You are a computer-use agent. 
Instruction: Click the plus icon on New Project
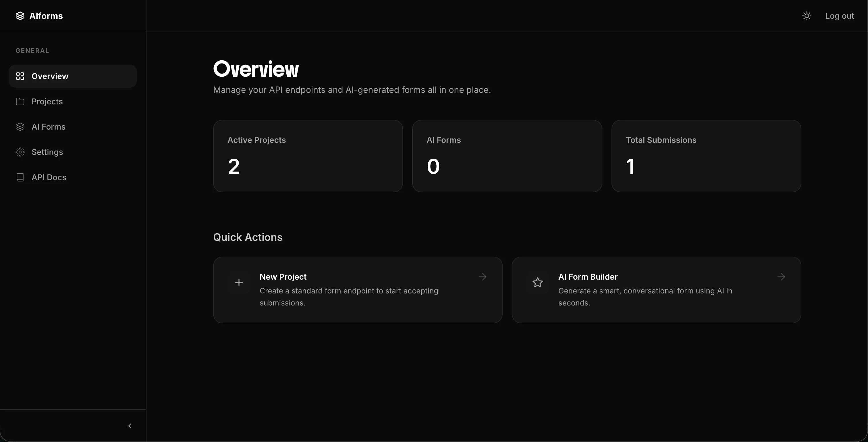click(x=239, y=283)
